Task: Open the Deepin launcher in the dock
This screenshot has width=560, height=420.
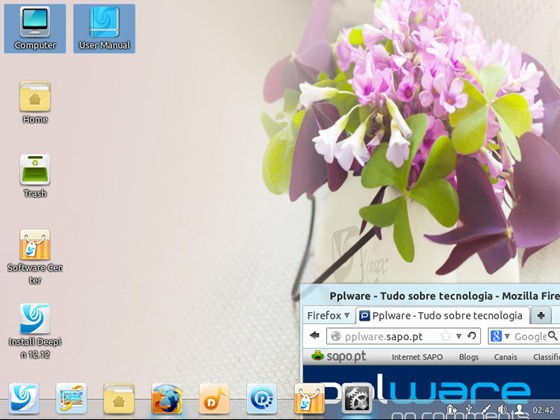Action: [x=24, y=399]
